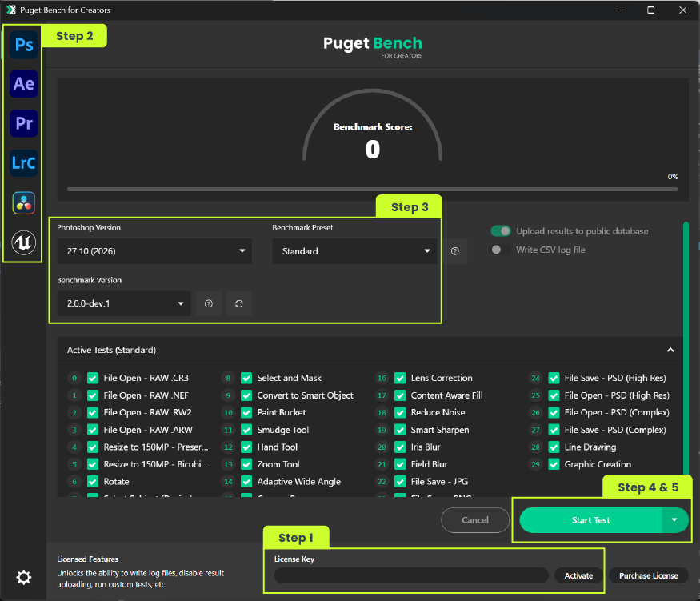Uncheck File Open - PSD (High Res) test

[554, 395]
